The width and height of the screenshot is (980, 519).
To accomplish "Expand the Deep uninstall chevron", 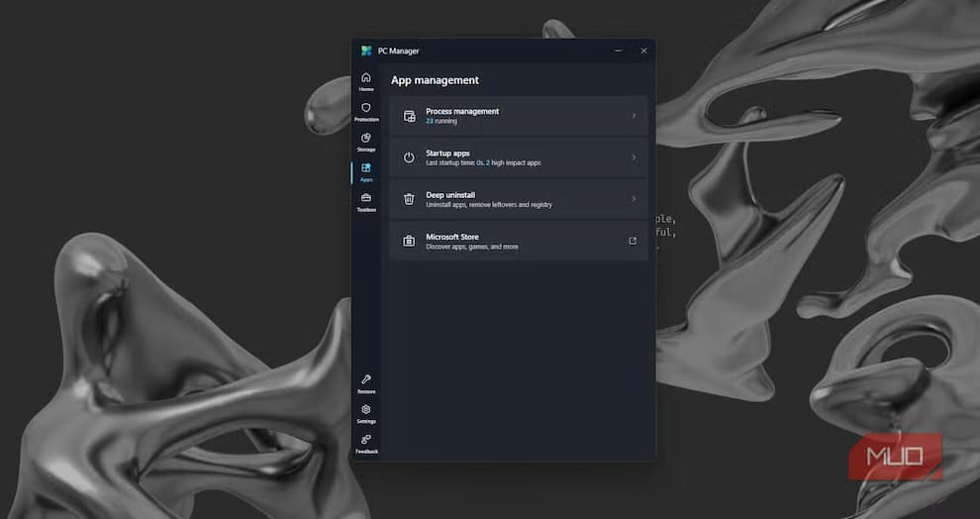I will (634, 199).
